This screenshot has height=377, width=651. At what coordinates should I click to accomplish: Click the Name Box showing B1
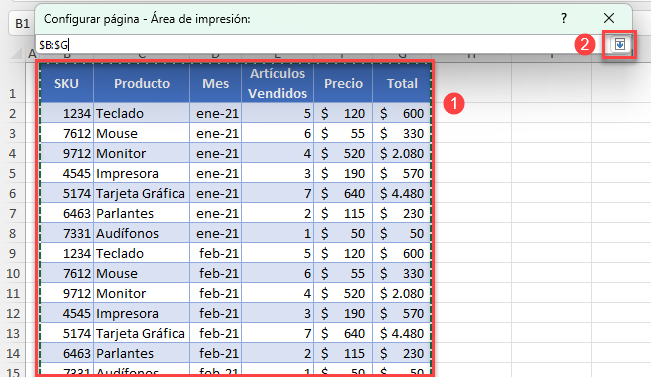[x=22, y=24]
